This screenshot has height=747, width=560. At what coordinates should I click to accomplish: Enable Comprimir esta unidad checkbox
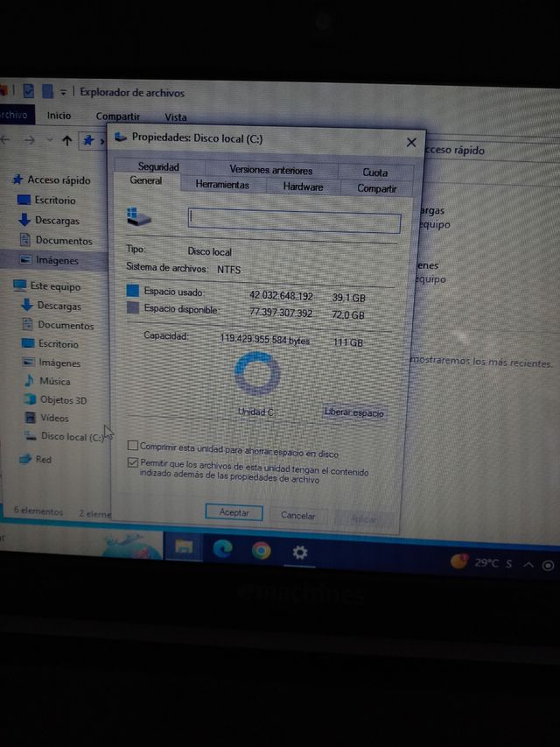coord(133,446)
